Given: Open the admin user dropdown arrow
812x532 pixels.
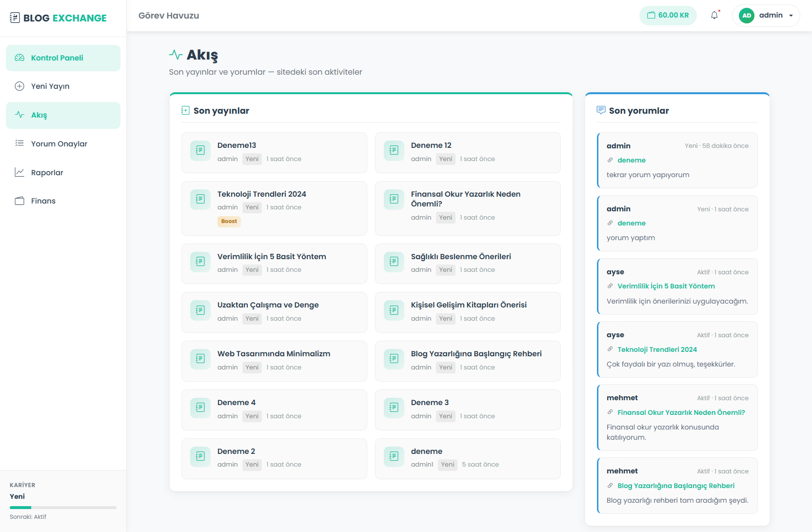Looking at the screenshot, I should pyautogui.click(x=791, y=16).
